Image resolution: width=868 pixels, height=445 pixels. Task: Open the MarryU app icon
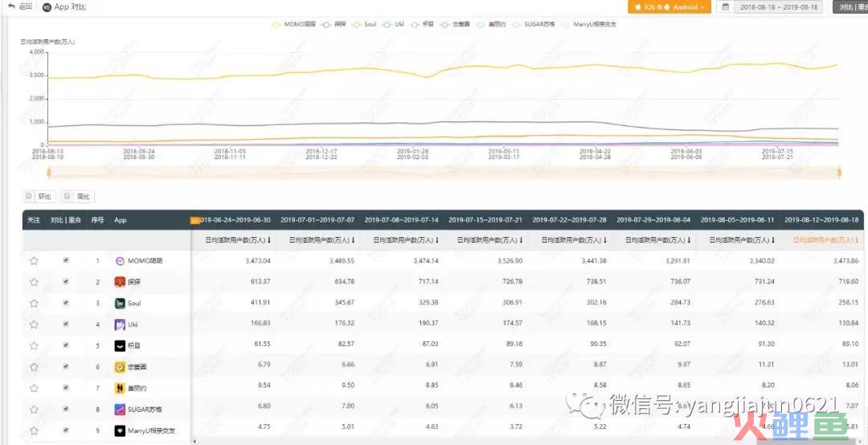click(x=119, y=431)
